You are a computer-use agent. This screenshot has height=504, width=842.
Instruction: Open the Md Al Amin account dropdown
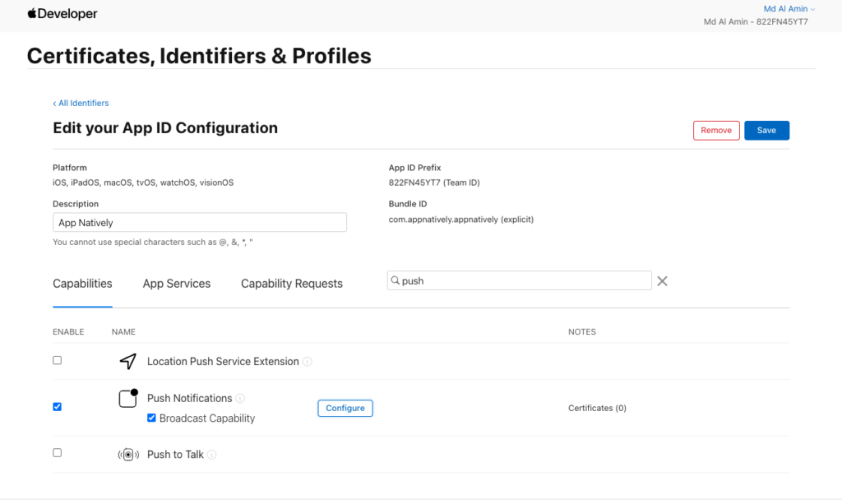coord(789,8)
